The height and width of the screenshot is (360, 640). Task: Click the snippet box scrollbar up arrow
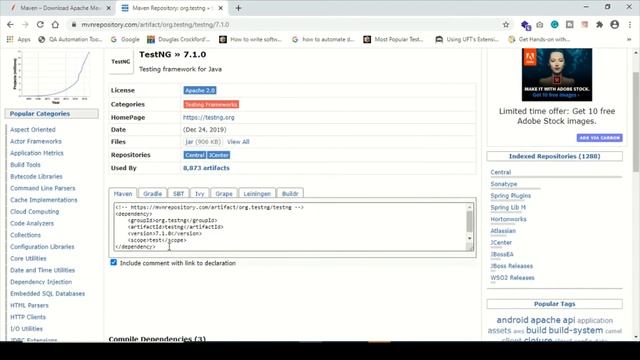469,207
